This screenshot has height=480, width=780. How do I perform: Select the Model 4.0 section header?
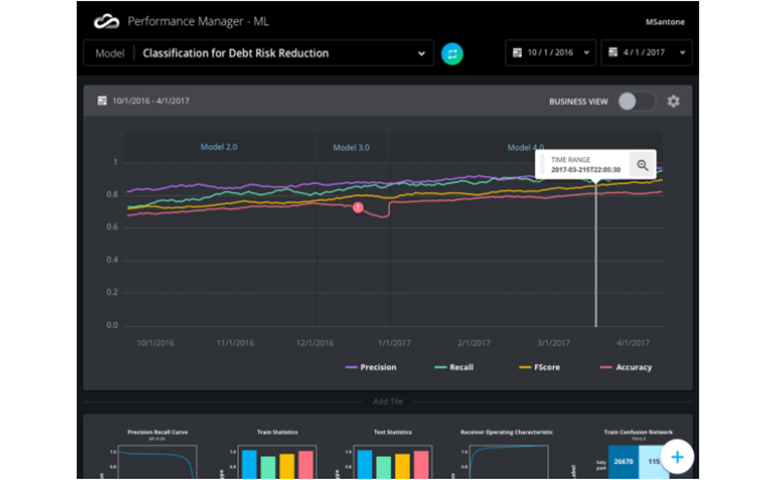tap(526, 147)
